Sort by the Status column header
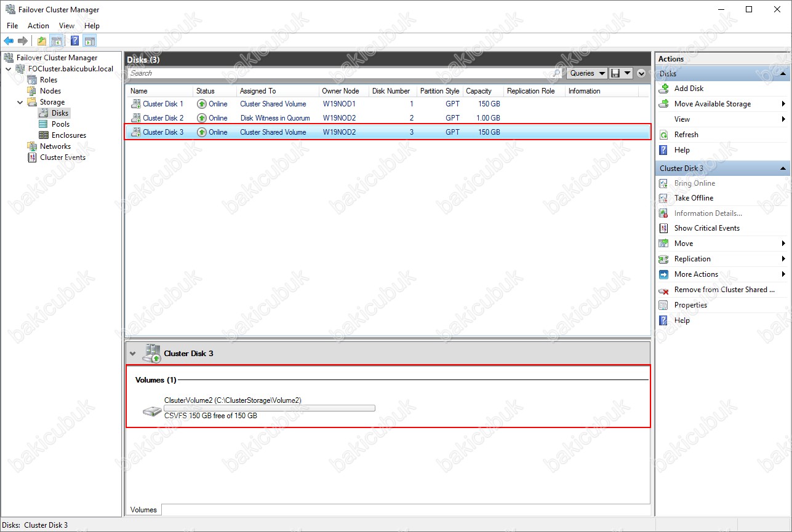 pyautogui.click(x=215, y=91)
